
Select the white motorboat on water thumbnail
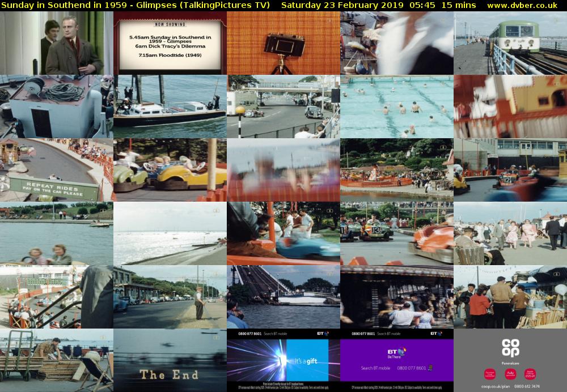coord(170,106)
